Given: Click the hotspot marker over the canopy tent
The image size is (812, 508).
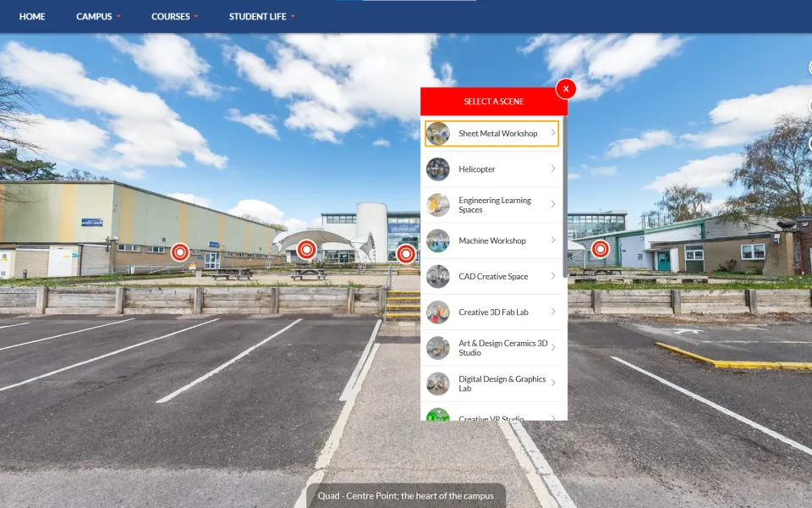Looking at the screenshot, I should click(x=306, y=250).
